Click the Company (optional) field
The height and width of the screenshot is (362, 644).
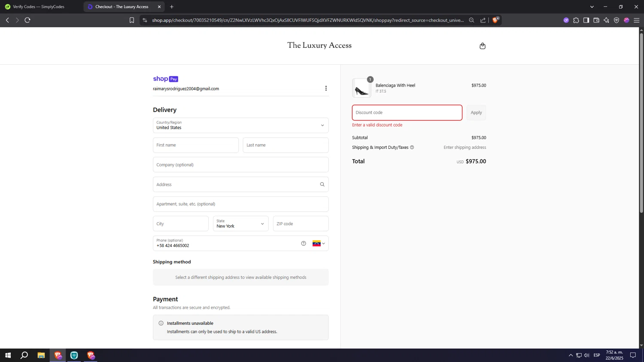(x=241, y=165)
